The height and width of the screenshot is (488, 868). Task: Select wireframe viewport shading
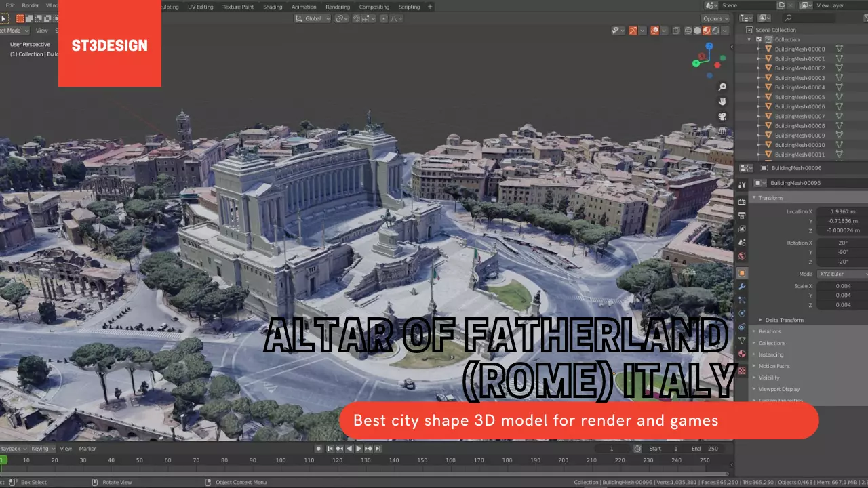click(x=688, y=30)
